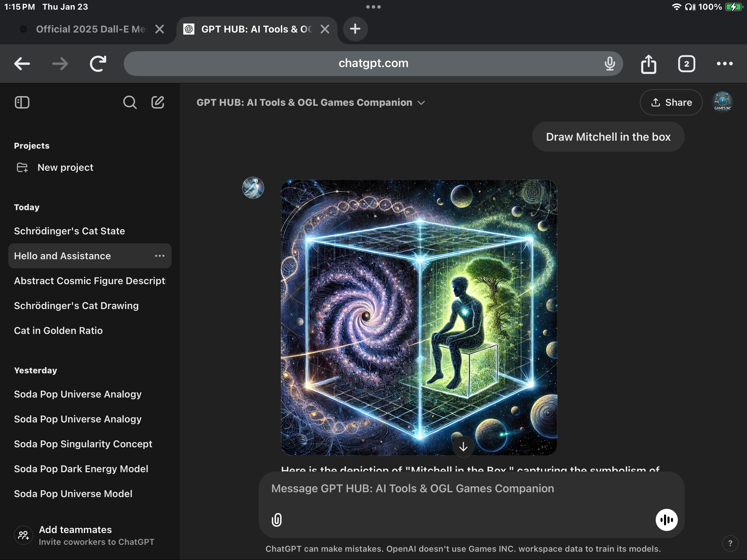Select the GPT HUB: AI Tools tab

pos(257,29)
